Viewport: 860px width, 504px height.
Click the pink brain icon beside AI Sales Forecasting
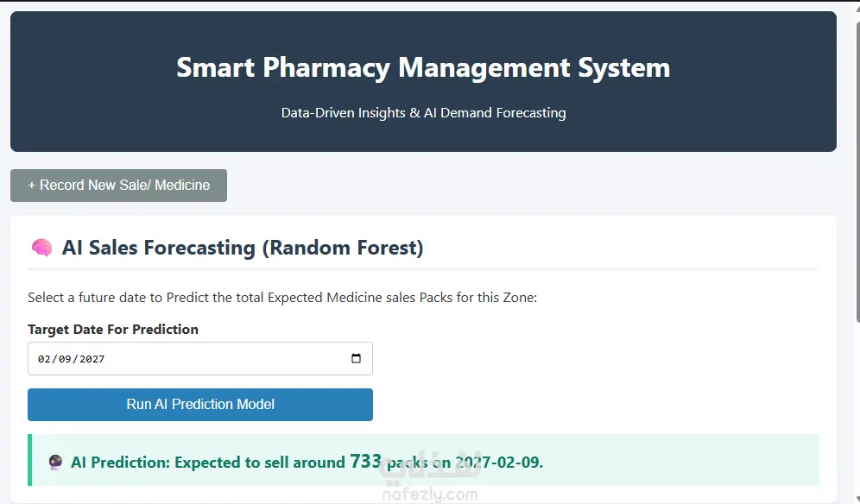click(41, 248)
